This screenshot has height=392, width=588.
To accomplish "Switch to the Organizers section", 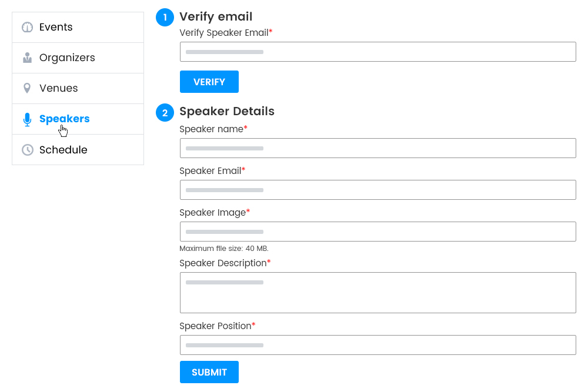I will coord(66,58).
